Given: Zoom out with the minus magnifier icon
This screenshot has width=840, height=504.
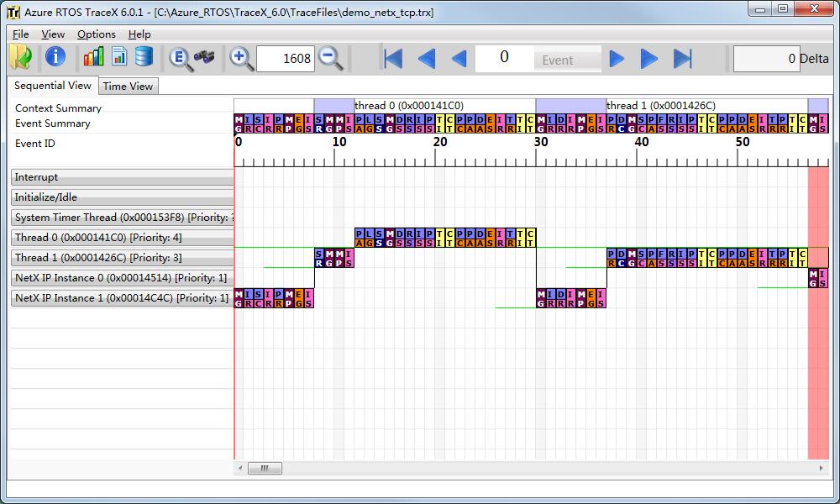Looking at the screenshot, I should pyautogui.click(x=330, y=59).
